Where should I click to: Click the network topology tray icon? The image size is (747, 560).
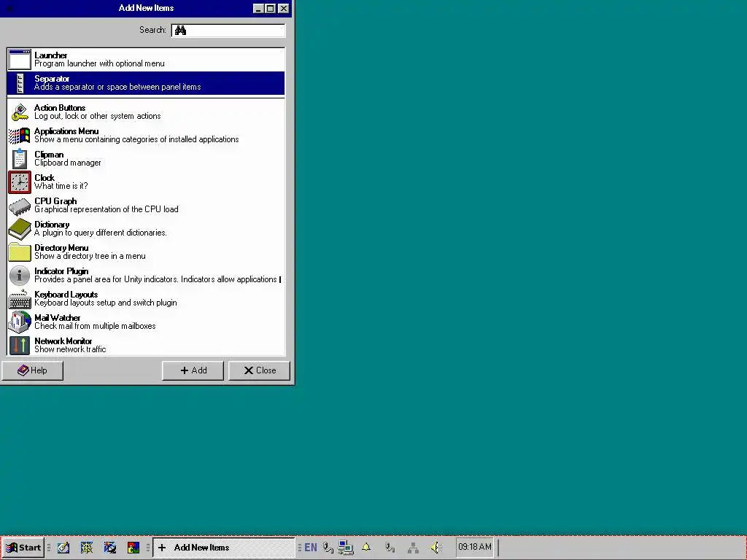tap(413, 548)
